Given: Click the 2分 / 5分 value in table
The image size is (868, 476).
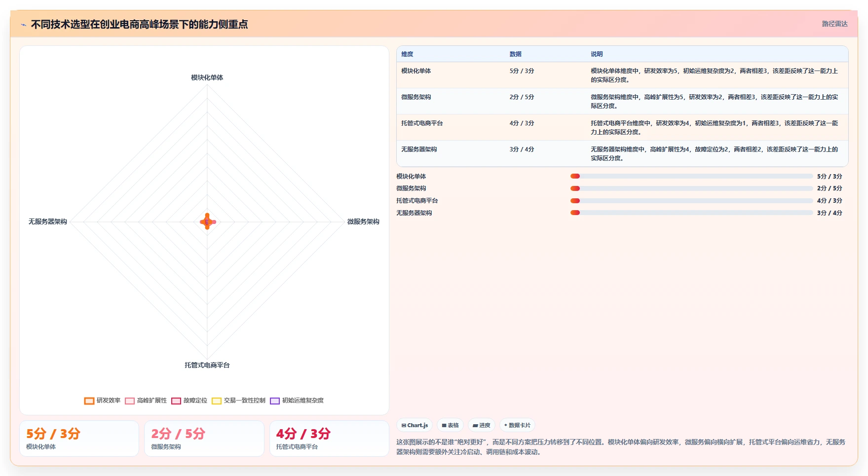Looking at the screenshot, I should pos(522,97).
